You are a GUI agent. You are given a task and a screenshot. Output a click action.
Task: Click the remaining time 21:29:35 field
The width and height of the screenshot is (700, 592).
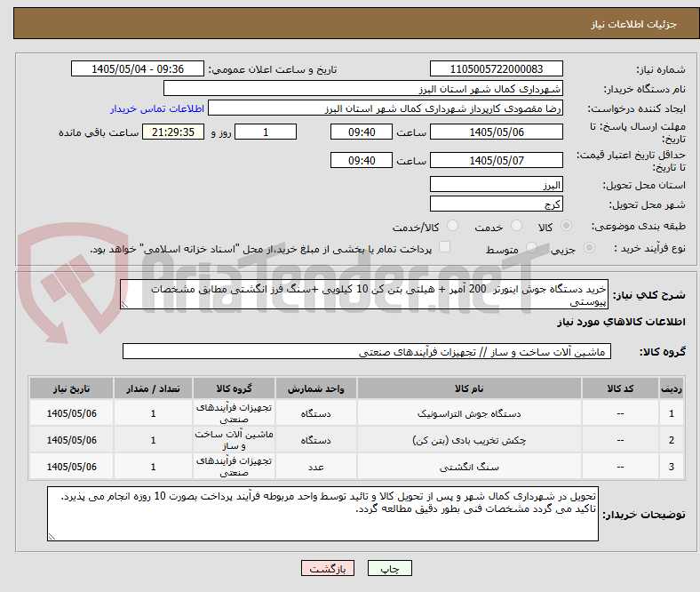(173, 132)
